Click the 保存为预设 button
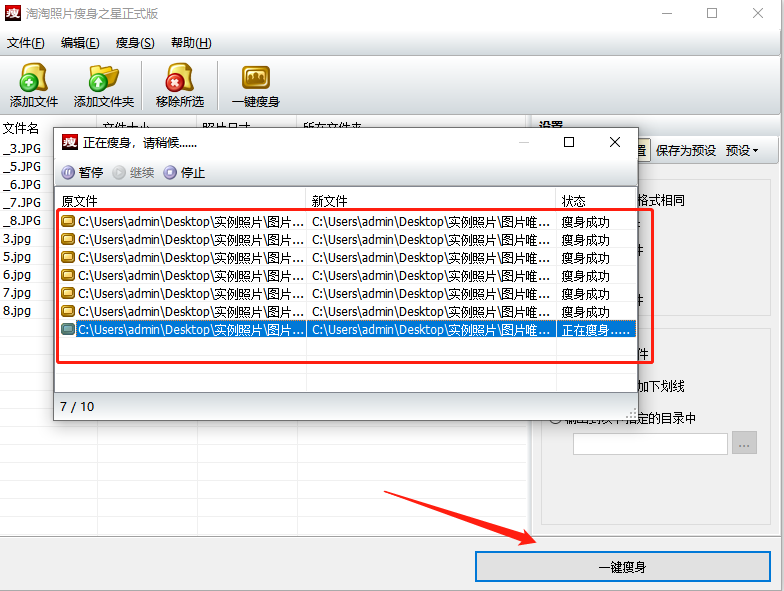This screenshot has width=784, height=591. pos(686,150)
